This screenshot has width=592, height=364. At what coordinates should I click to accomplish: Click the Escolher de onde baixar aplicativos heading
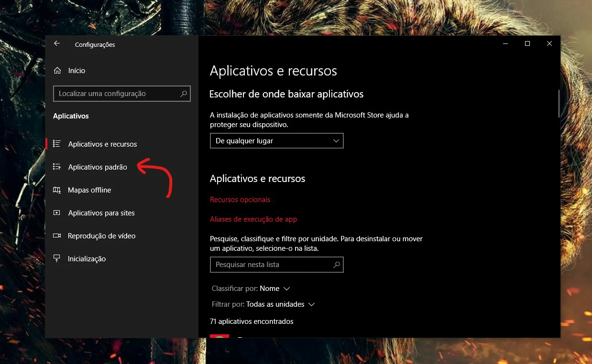286,94
